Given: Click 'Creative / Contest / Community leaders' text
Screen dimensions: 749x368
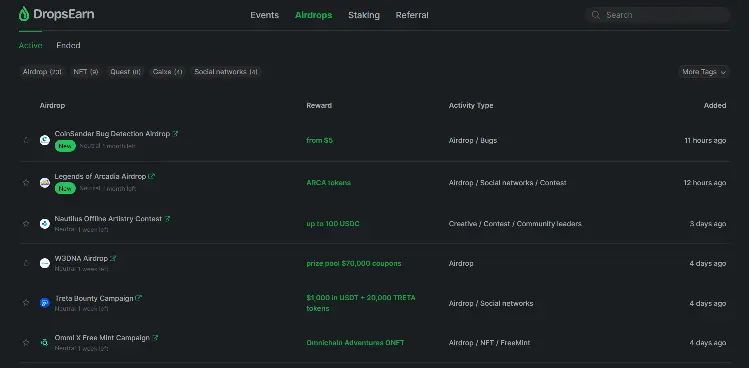Looking at the screenshot, I should click(515, 224).
